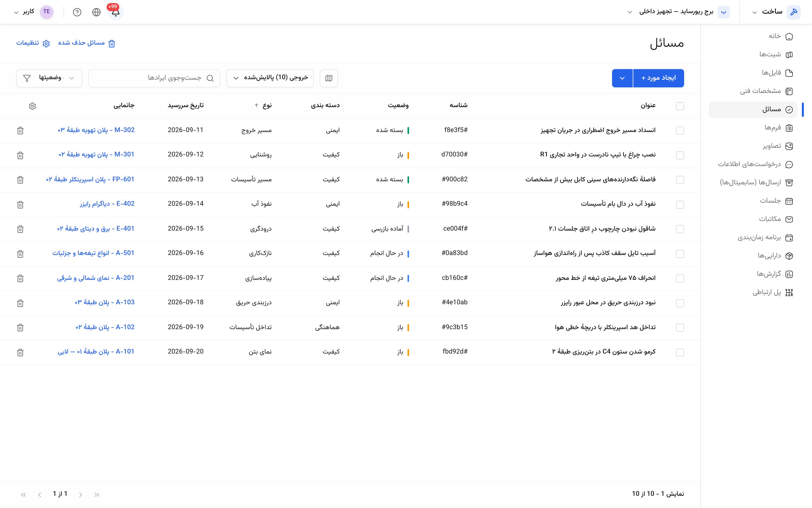The image size is (812, 508).
Task: Tick checkbox for issue #9c3b15
Action: tap(680, 328)
